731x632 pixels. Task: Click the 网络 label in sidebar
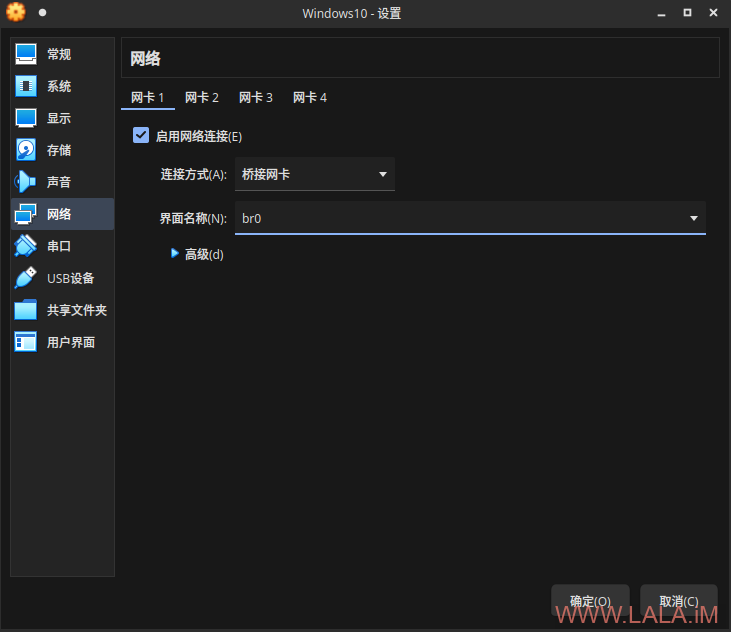click(x=59, y=214)
